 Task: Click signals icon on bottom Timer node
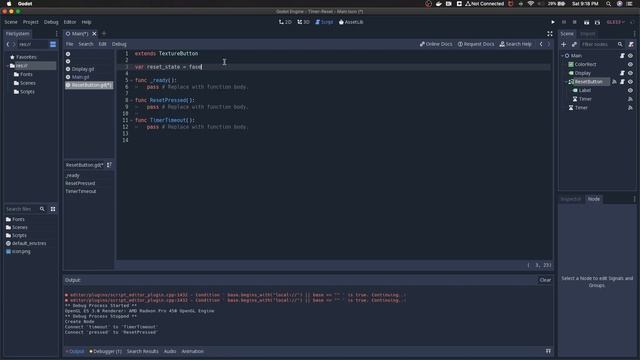[x=630, y=108]
